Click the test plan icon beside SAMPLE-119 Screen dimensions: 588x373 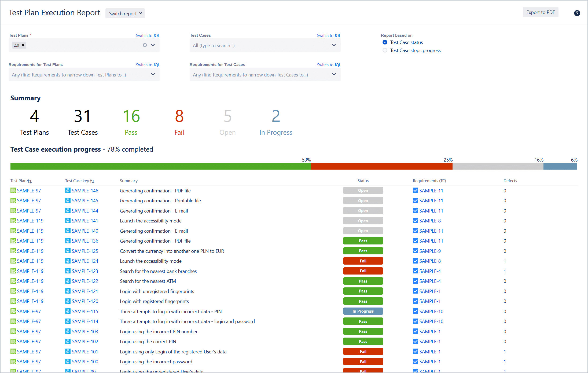(13, 221)
